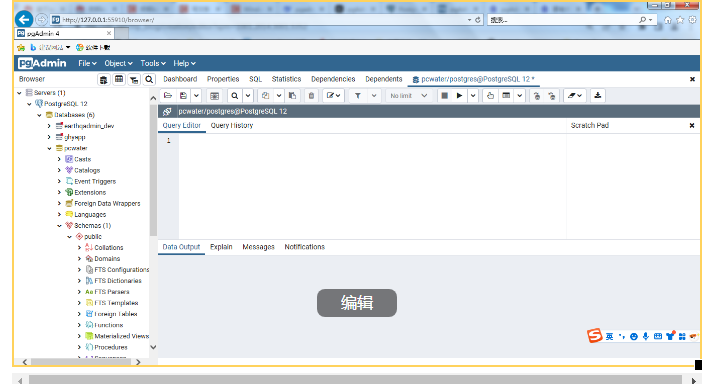The height and width of the screenshot is (384, 712).
Task: Switch to the Messages output tab
Action: point(258,247)
